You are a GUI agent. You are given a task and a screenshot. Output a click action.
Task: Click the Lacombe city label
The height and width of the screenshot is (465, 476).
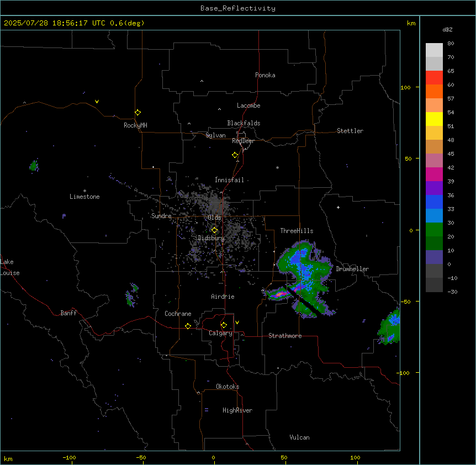[x=248, y=105]
